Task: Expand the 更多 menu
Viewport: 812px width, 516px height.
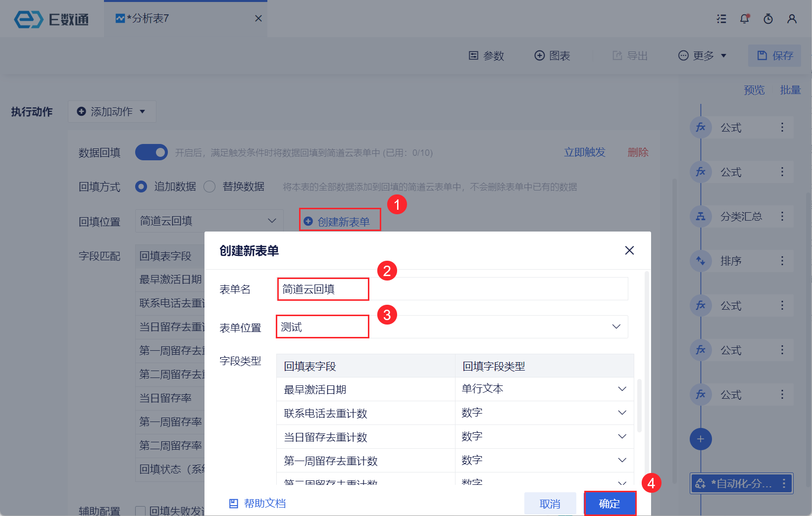Action: point(702,56)
